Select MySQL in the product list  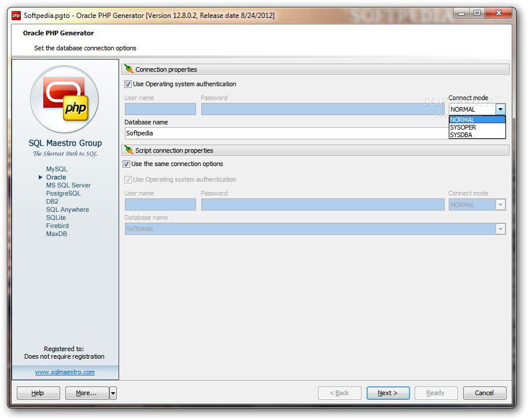(57, 169)
